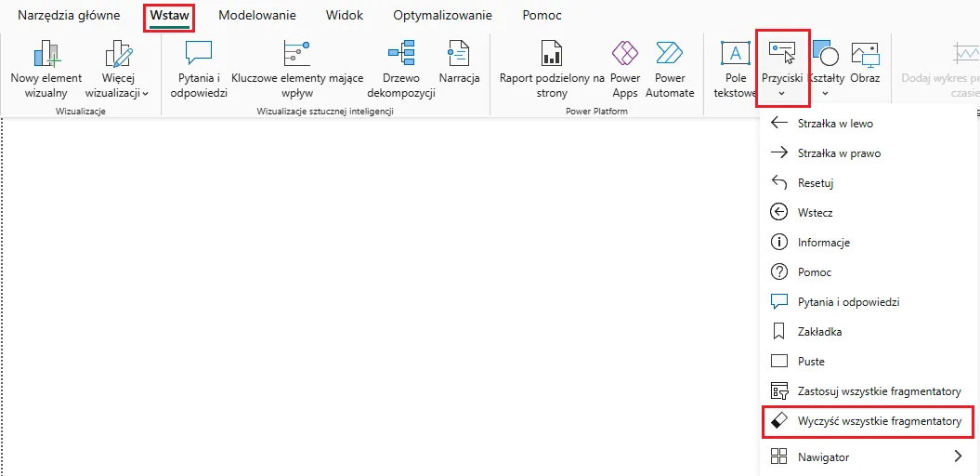Image resolution: width=980 pixels, height=476 pixels.
Task: Insert an Obraz image
Action: [865, 54]
